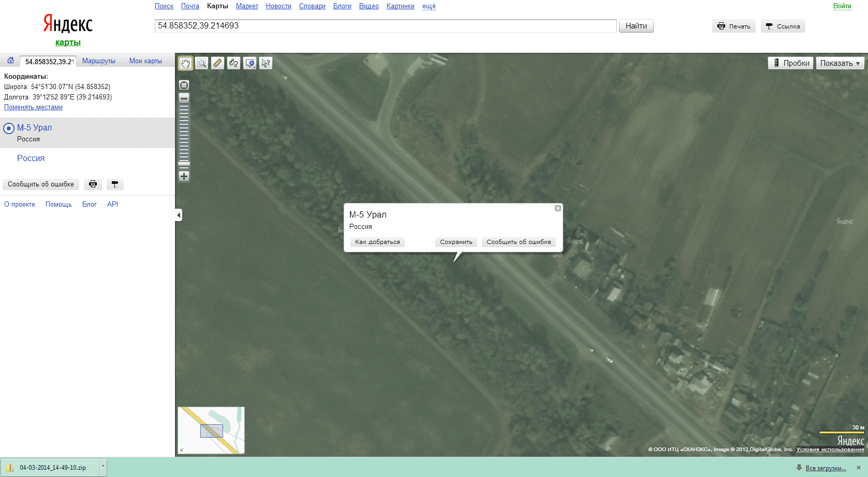This screenshot has width=868, height=477.
Task: Select the route drawing tool
Action: coord(234,63)
